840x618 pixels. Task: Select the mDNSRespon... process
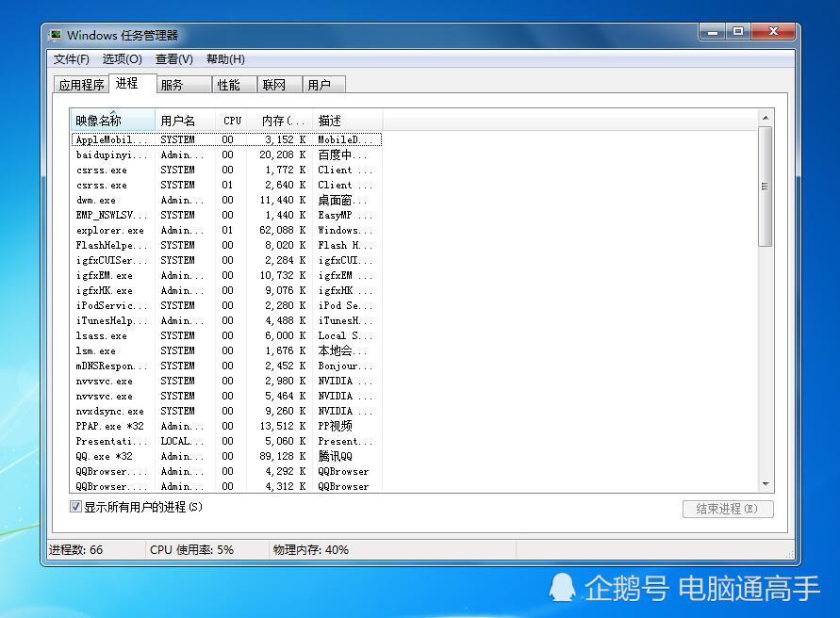tap(226, 366)
